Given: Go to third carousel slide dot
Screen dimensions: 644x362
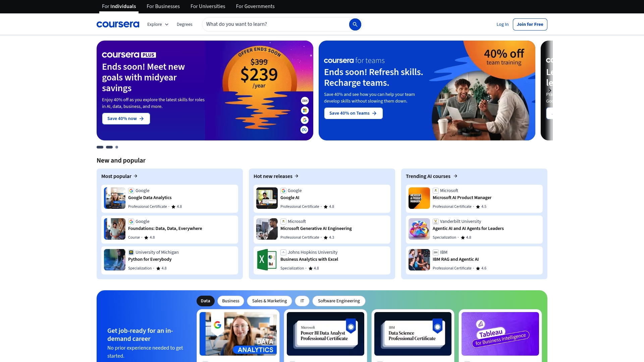Looking at the screenshot, I should tap(117, 147).
